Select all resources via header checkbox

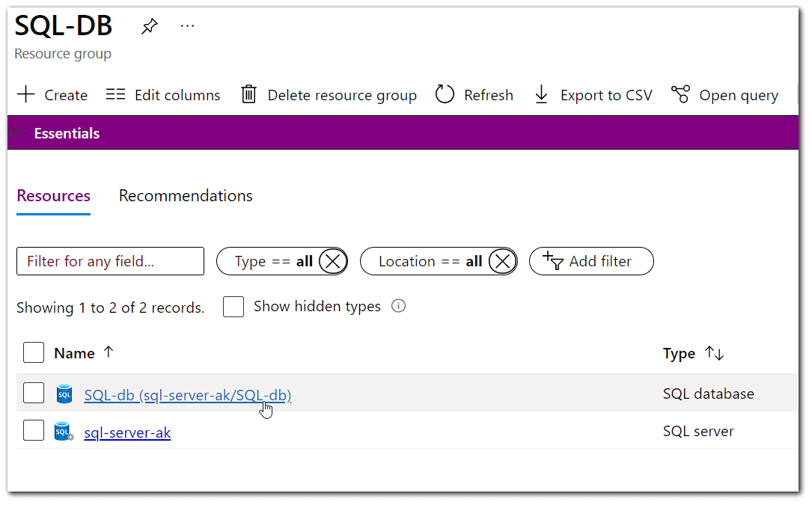pyautogui.click(x=33, y=352)
